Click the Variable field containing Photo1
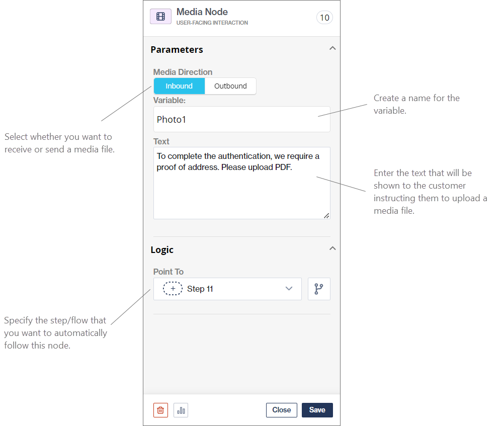The height and width of the screenshot is (426, 504). [x=241, y=119]
